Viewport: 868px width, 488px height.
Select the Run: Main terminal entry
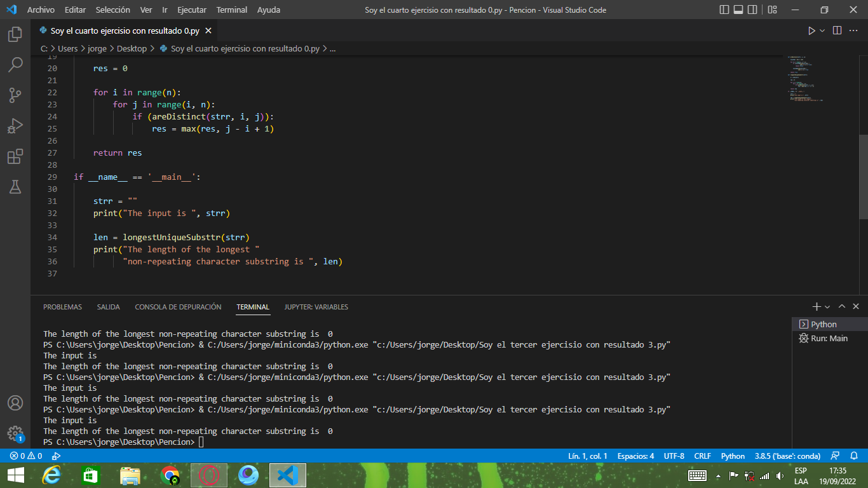[830, 338]
